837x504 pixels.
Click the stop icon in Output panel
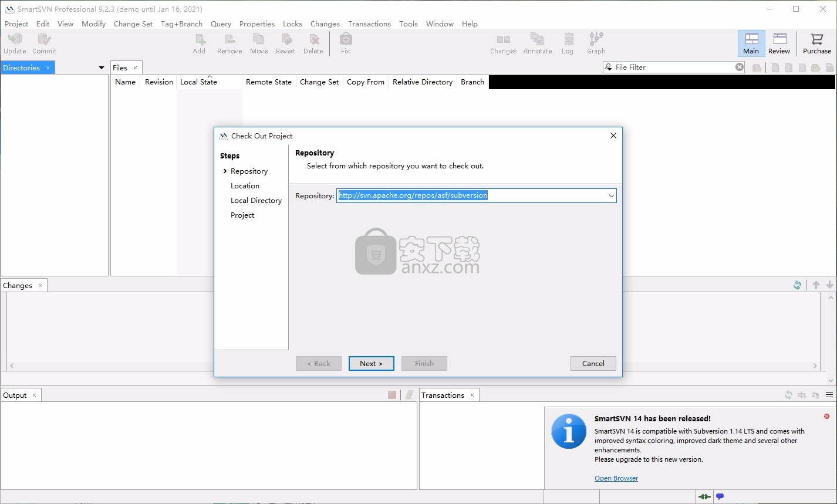click(x=392, y=395)
